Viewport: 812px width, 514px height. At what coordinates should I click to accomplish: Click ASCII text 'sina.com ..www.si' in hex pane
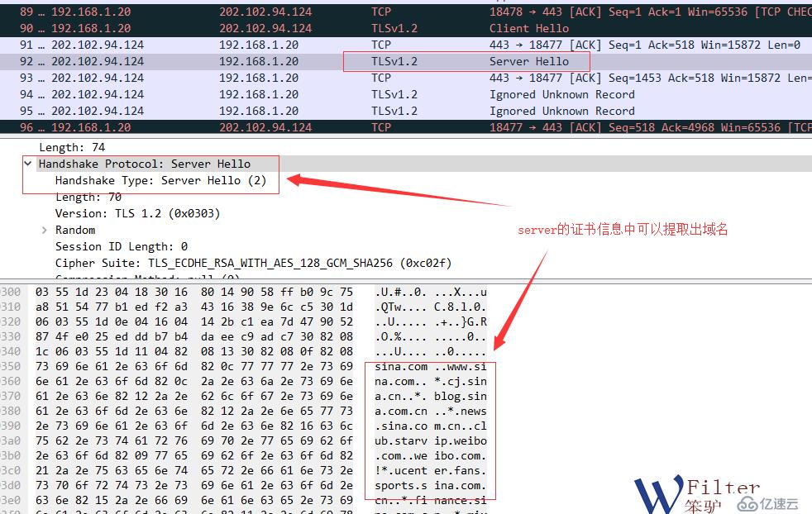click(431, 366)
